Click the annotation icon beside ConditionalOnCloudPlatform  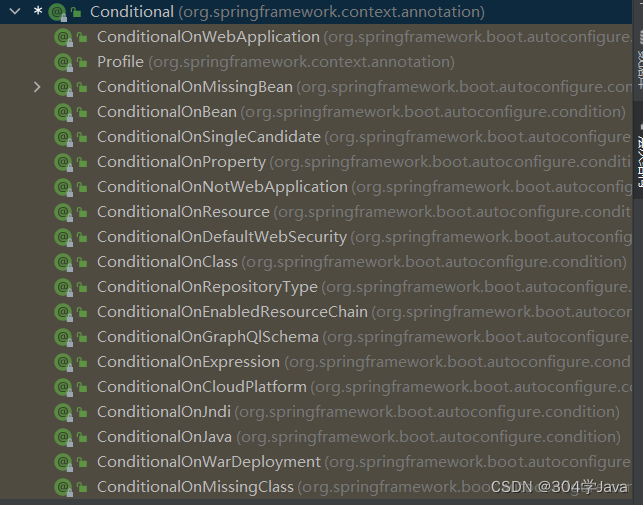point(63,388)
